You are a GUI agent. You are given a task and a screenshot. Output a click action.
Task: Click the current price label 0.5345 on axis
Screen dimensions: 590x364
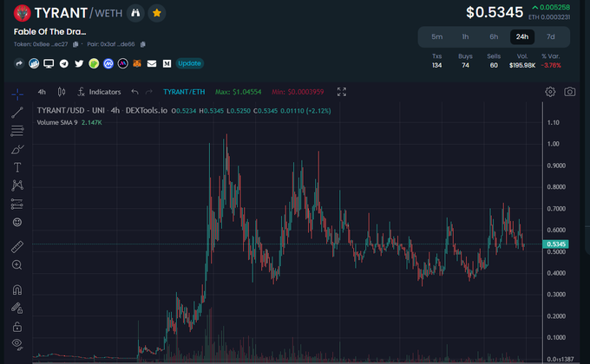[556, 244]
